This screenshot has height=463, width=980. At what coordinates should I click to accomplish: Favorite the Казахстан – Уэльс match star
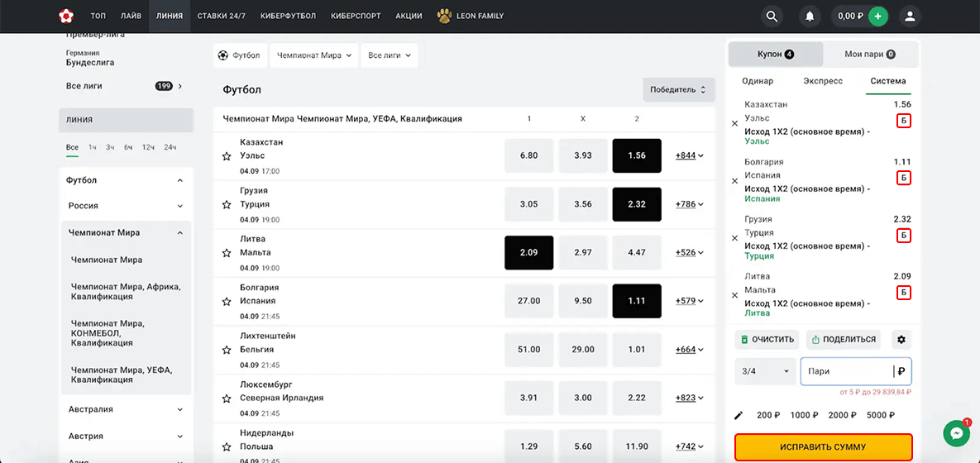click(227, 155)
